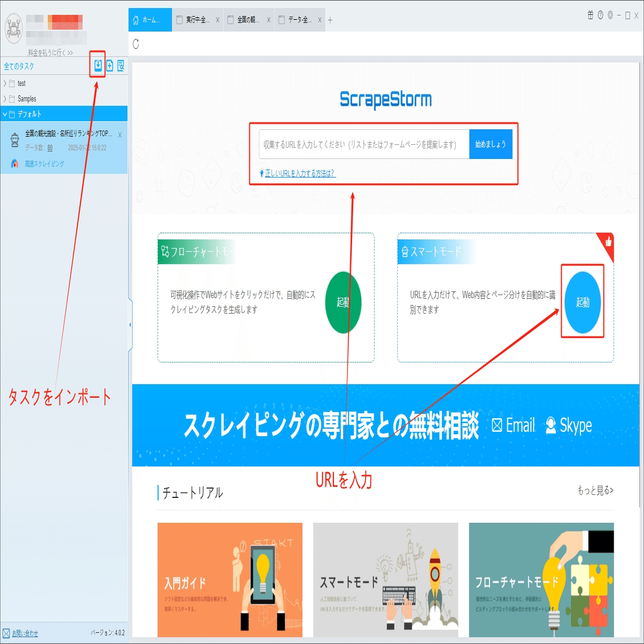Launch smart mode with blue 起動 button

click(583, 303)
